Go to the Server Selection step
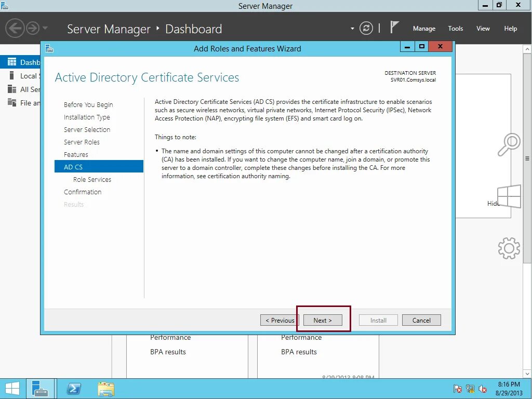 pyautogui.click(x=87, y=129)
